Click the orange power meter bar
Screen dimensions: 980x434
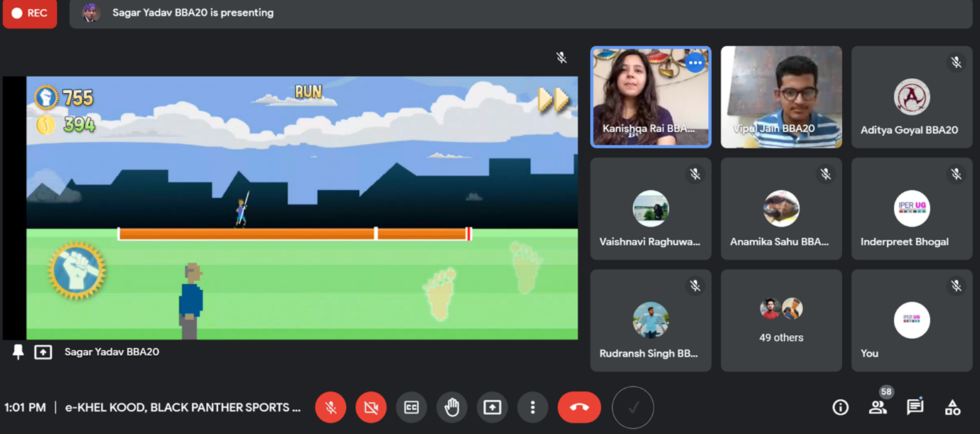click(294, 234)
